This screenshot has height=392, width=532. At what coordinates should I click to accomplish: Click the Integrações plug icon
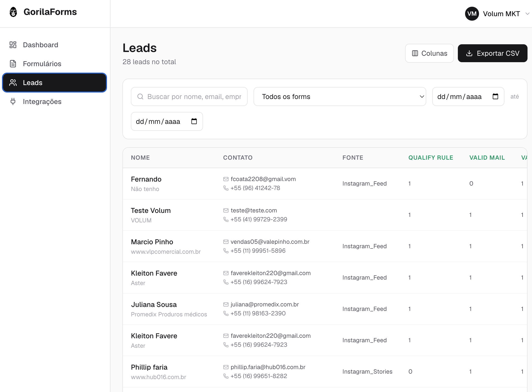(13, 101)
